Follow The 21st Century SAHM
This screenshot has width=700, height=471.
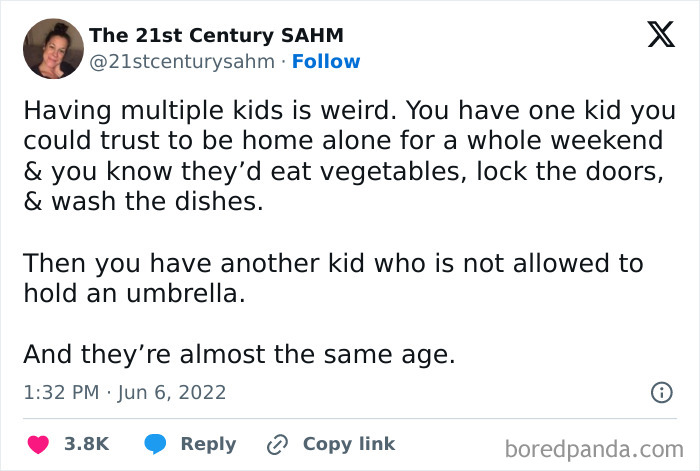click(328, 62)
